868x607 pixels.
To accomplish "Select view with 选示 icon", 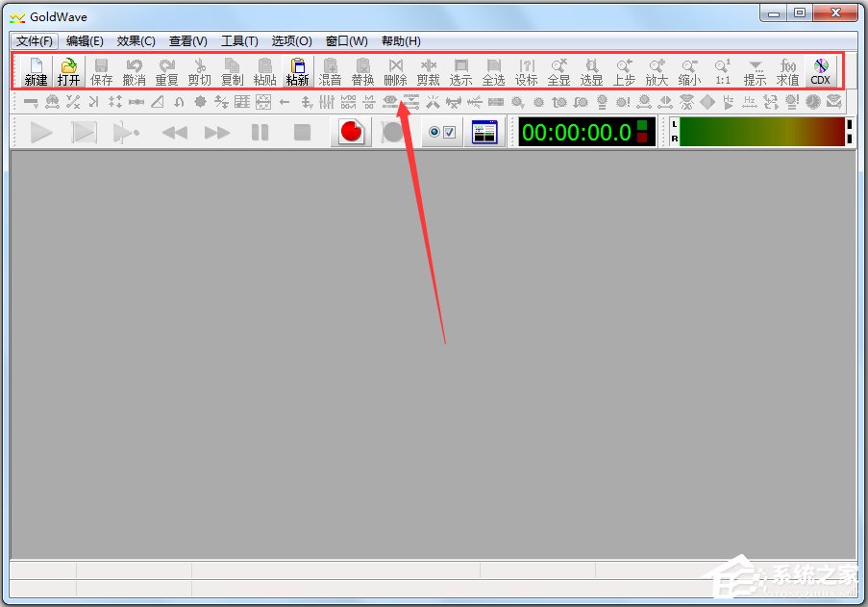I will (x=460, y=71).
